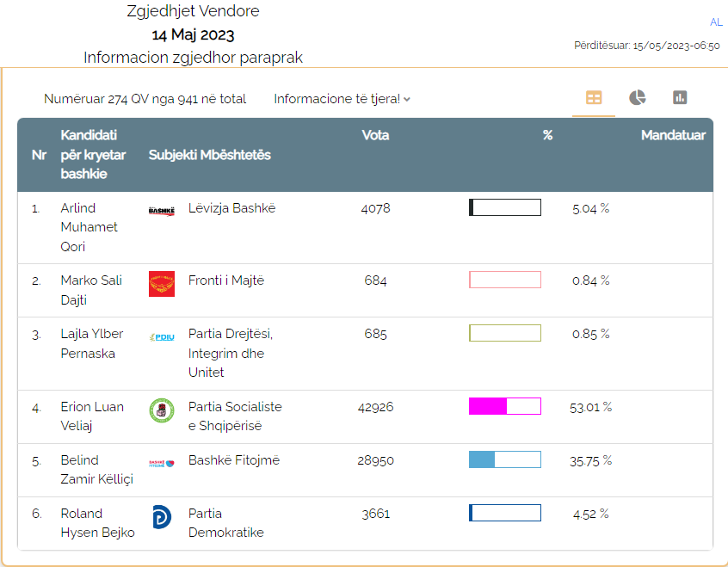
Task: Click the Numëruar 274 QV nga 941 text
Action: (145, 99)
